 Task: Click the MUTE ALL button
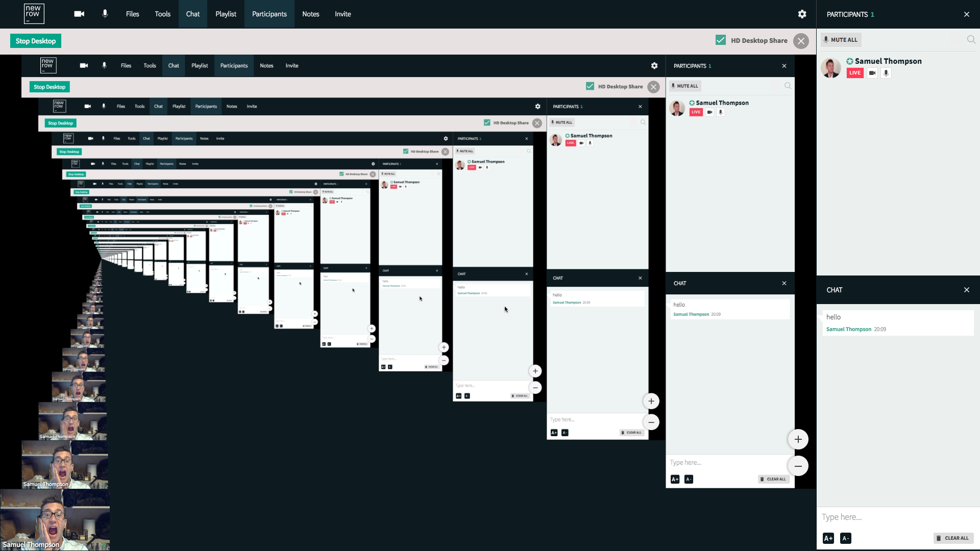coord(841,40)
